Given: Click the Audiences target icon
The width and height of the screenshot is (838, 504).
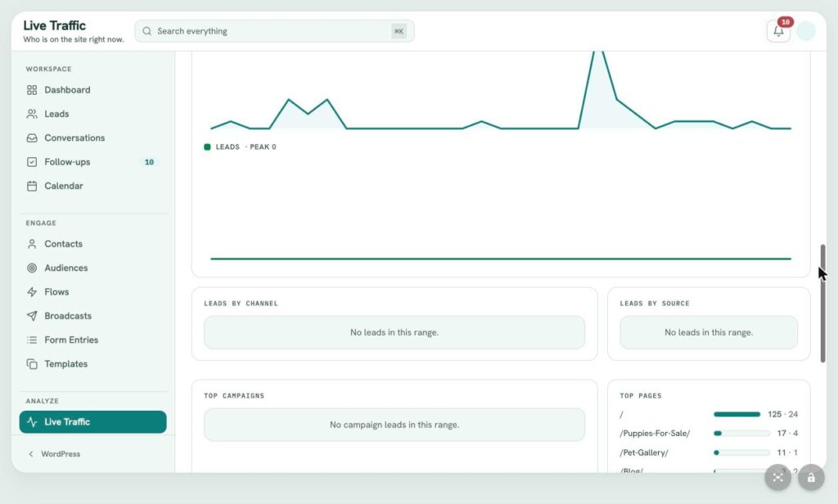Looking at the screenshot, I should click(x=32, y=268).
